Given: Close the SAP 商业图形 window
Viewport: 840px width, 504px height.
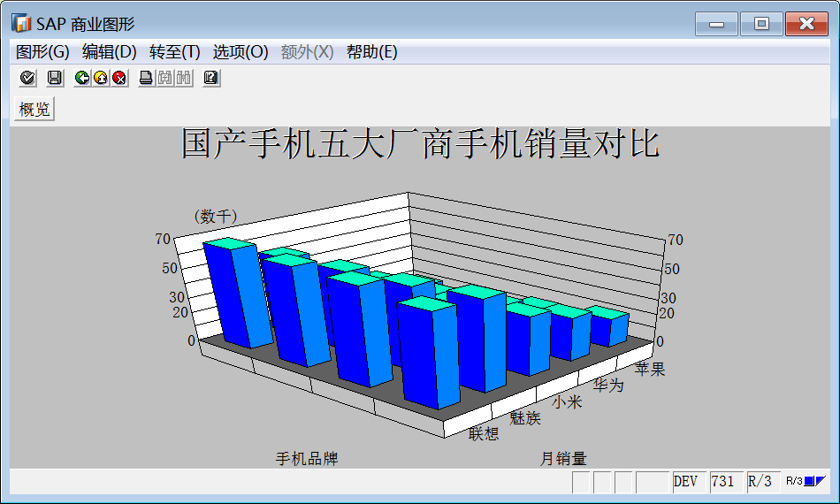Looking at the screenshot, I should (806, 24).
